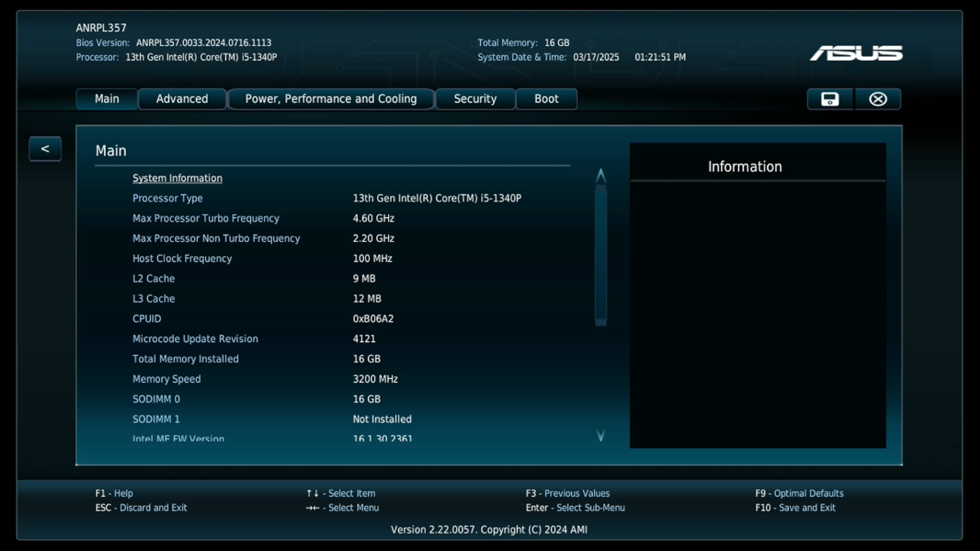Viewport: 980px width, 551px height.
Task: Click the save floppy disk icon
Action: click(x=830, y=99)
